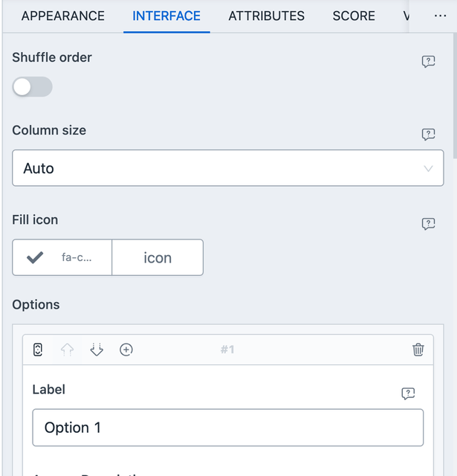This screenshot has height=476, width=457.
Task: Open the overflow tabs ellipsis menu
Action: (x=439, y=16)
